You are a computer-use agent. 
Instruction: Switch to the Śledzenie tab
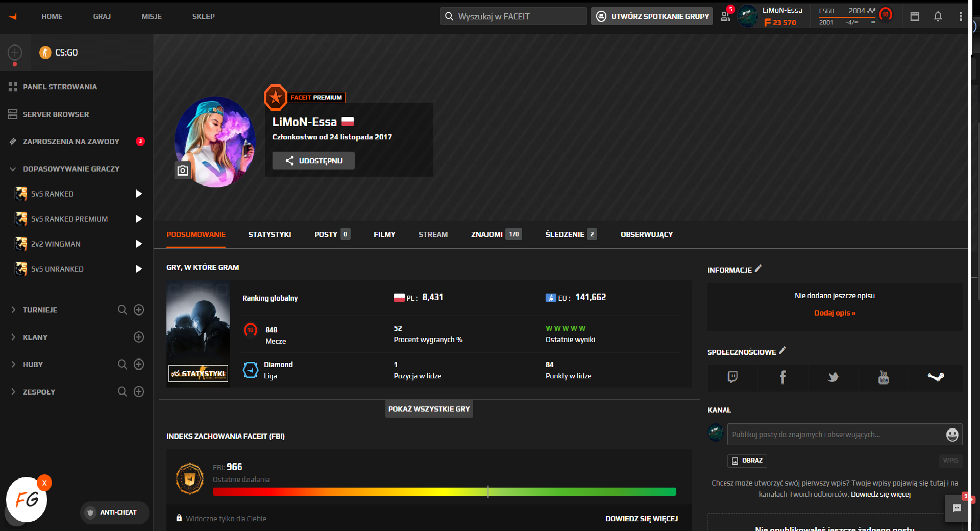tap(571, 234)
